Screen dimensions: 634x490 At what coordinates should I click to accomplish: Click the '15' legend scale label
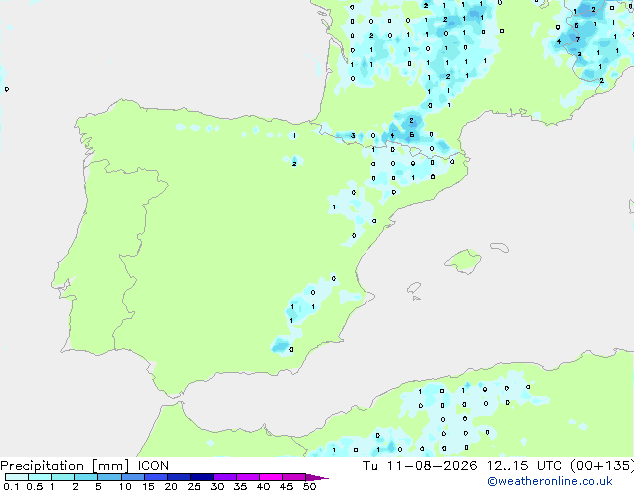coord(148,486)
